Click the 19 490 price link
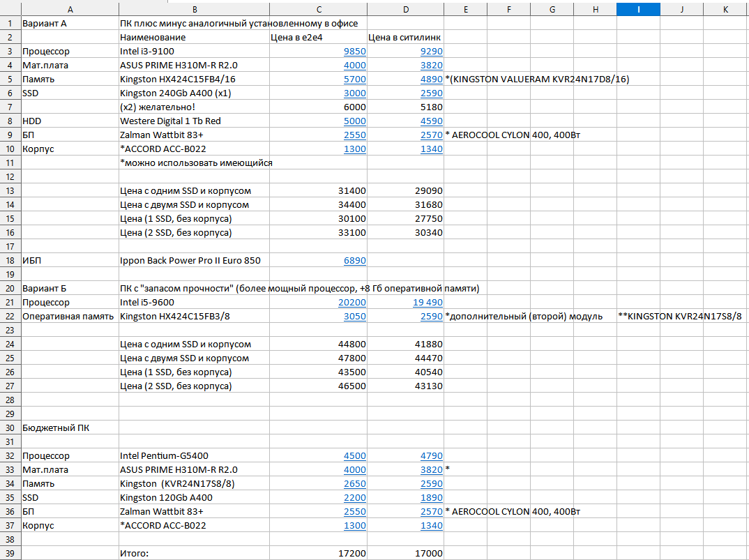749x560 pixels. pos(427,303)
